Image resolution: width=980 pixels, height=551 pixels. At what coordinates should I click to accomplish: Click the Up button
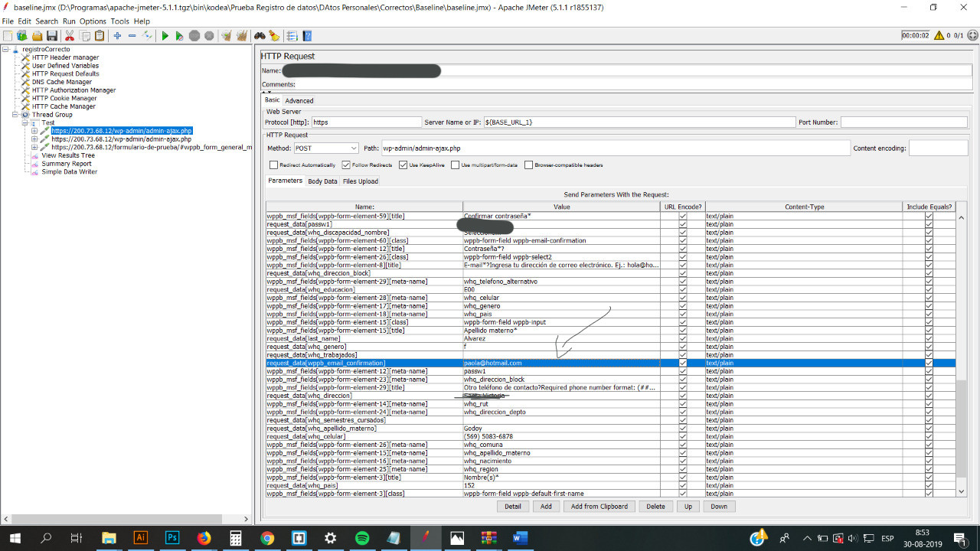(x=688, y=506)
